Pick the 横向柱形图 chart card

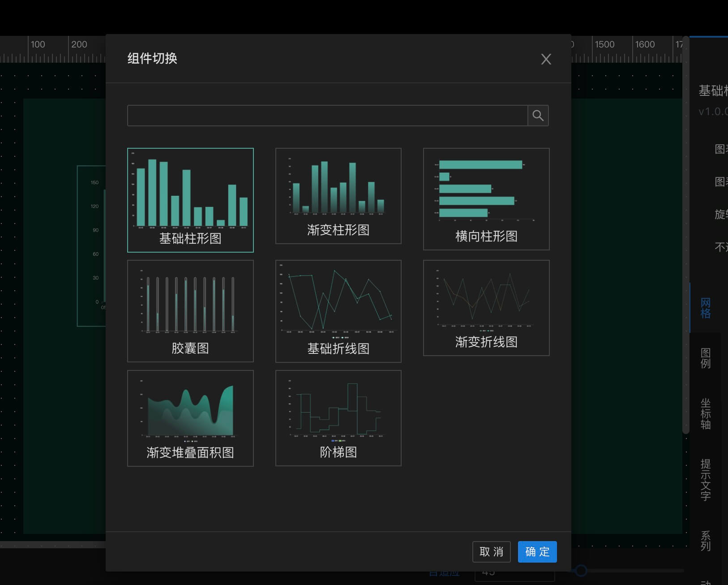(486, 199)
